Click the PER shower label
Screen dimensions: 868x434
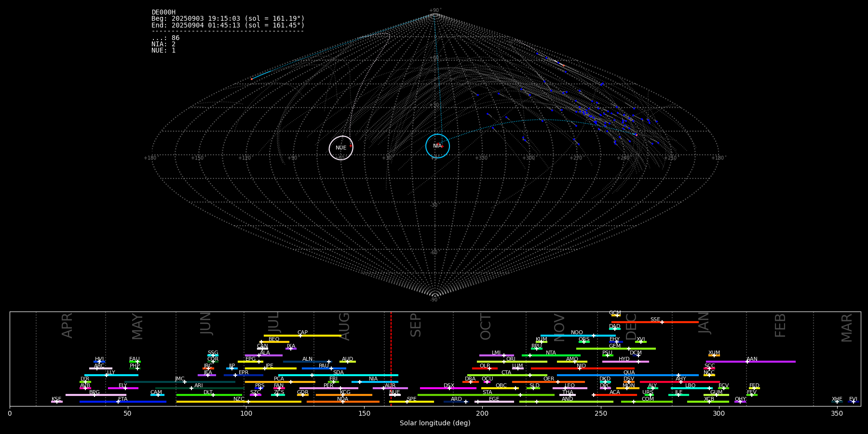point(328,386)
